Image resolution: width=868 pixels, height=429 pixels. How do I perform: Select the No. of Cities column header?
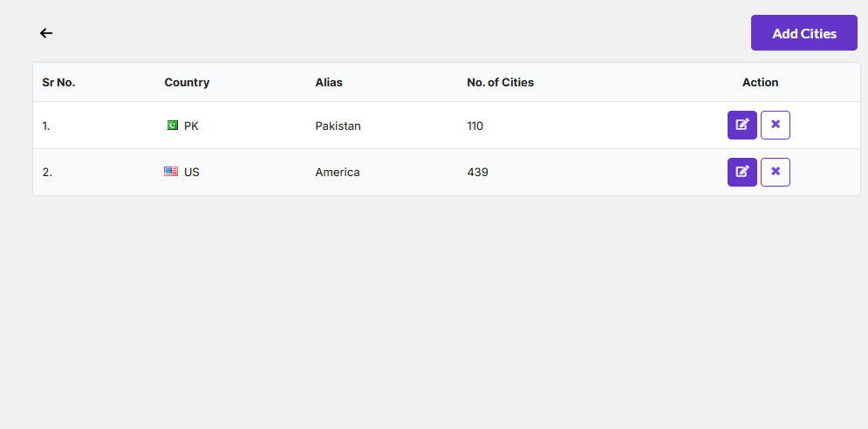click(500, 83)
